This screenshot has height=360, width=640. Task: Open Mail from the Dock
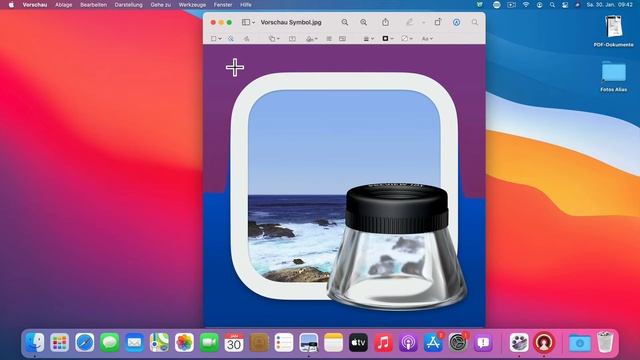pos(134,342)
